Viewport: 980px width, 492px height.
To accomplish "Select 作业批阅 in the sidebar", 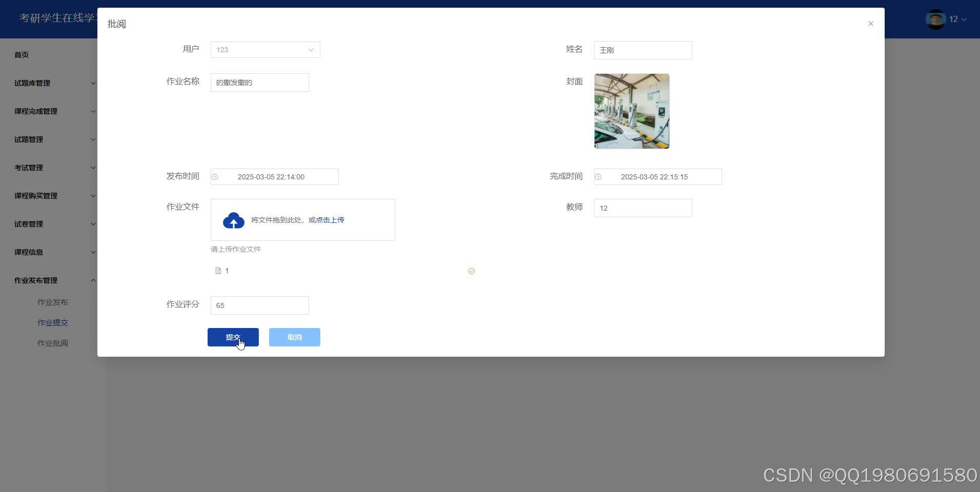I will [x=53, y=342].
